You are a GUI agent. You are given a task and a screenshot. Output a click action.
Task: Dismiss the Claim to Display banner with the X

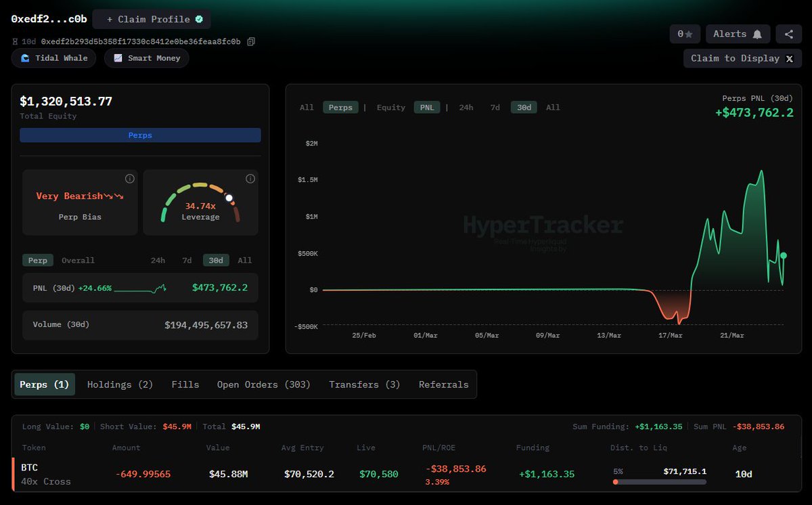pyautogui.click(x=789, y=58)
